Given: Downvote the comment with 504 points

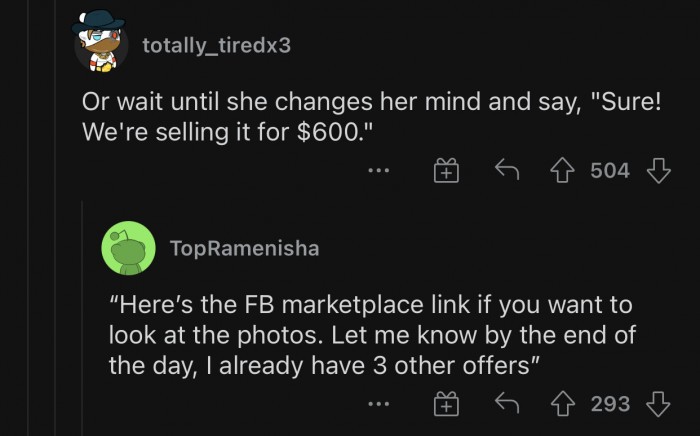Looking at the screenshot, I should [658, 171].
